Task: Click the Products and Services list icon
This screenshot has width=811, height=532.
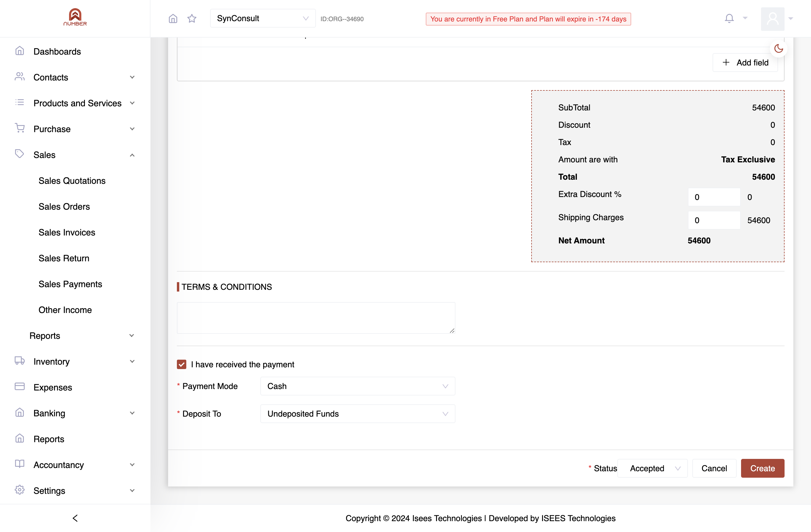Action: [20, 102]
